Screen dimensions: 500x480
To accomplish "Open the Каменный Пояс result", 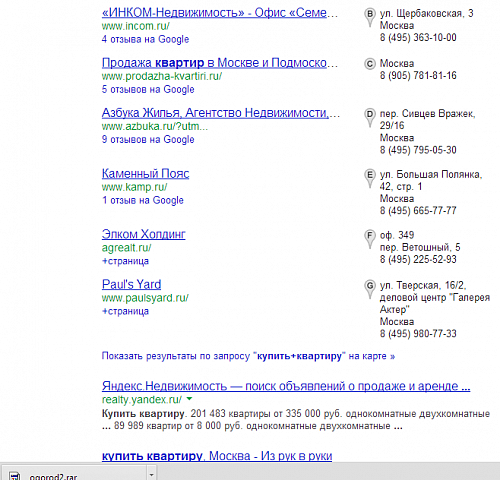I will [x=145, y=173].
